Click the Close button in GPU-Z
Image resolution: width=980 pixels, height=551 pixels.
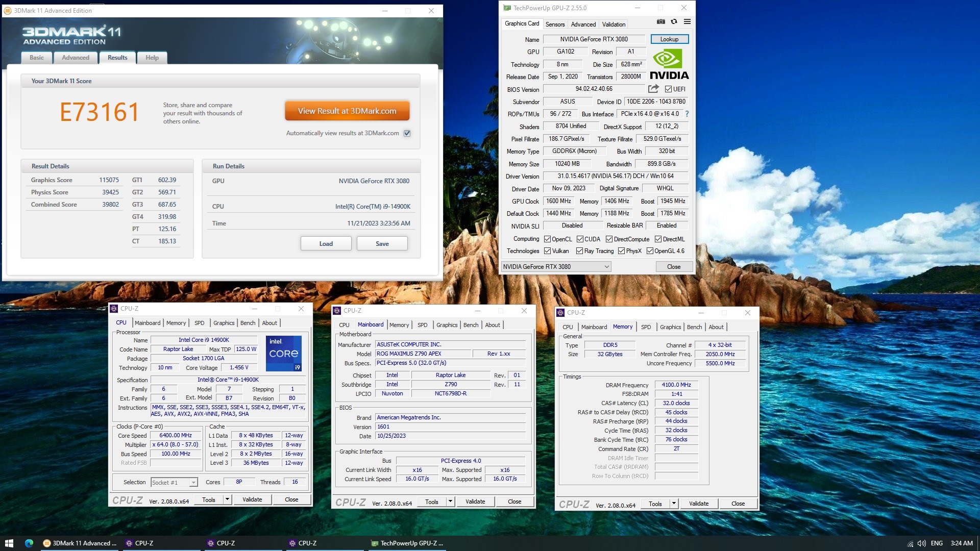coord(674,267)
